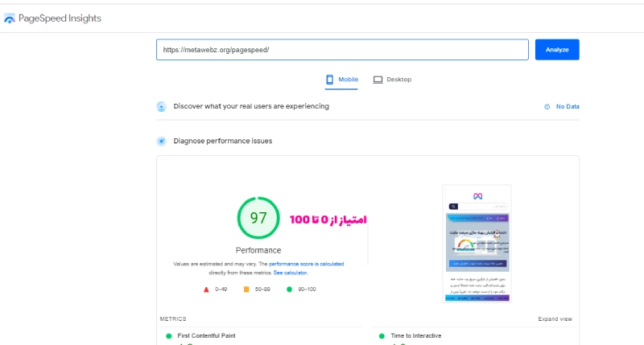644x345 pixels.
Task: Click the real users experience section icon
Action: click(x=162, y=107)
